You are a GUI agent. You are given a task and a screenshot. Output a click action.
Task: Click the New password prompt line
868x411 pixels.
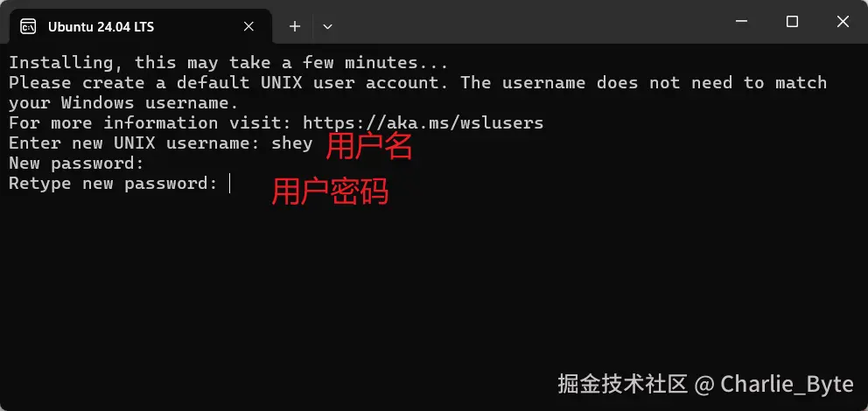(x=76, y=164)
